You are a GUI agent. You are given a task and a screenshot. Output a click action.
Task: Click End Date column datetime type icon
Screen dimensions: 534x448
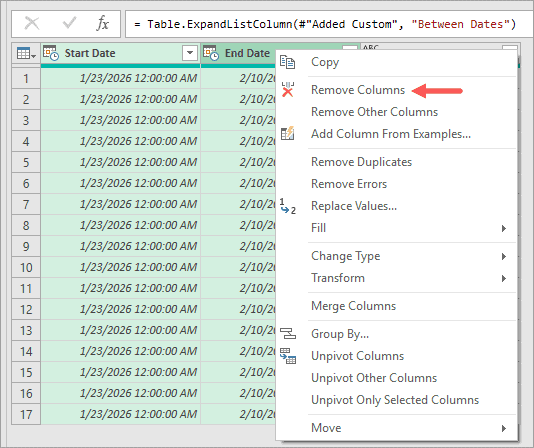(x=211, y=53)
